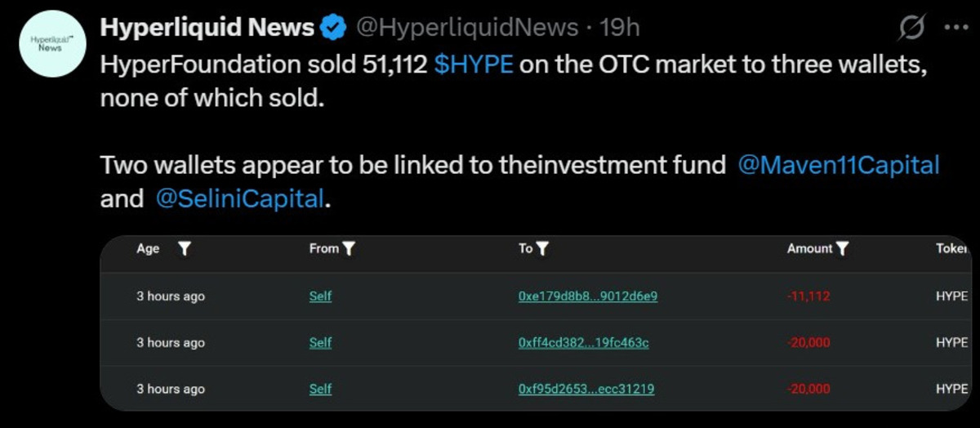Click the Self link in last row
980x428 pixels.
point(320,390)
